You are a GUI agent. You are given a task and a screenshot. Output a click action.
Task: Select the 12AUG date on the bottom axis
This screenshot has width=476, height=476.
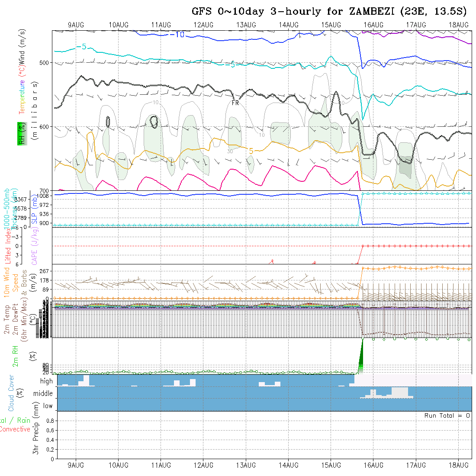click(x=203, y=465)
